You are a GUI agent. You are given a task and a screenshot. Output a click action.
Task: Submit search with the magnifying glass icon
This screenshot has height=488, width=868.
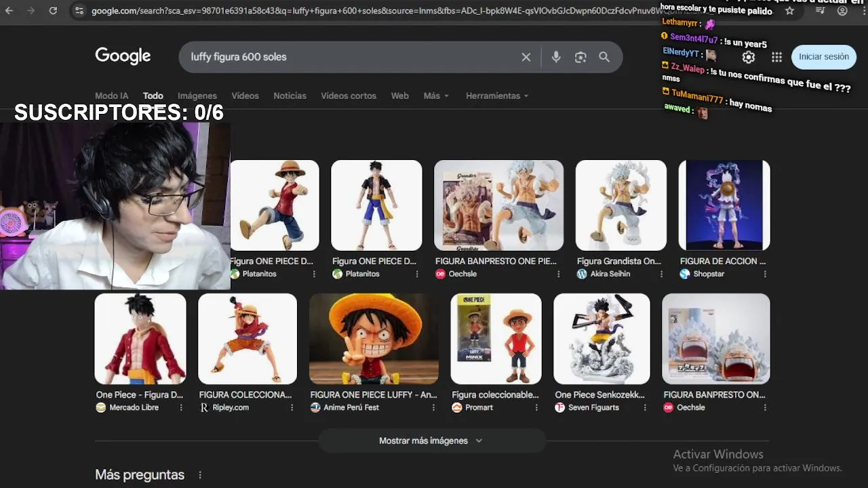604,57
